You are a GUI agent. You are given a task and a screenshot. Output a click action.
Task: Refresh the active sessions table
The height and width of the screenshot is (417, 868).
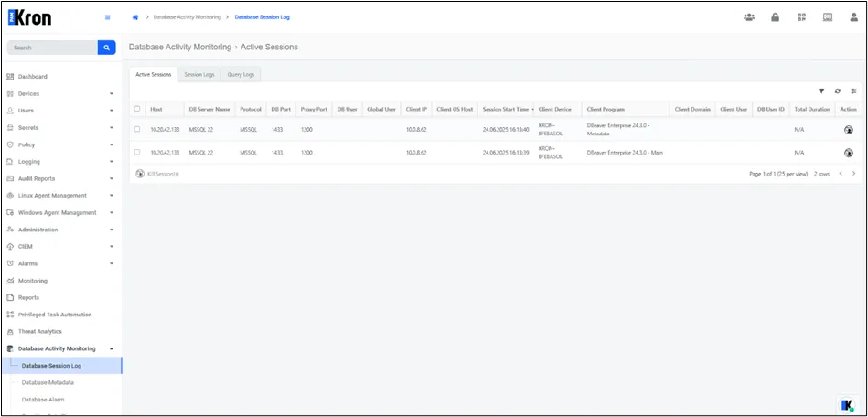(838, 91)
